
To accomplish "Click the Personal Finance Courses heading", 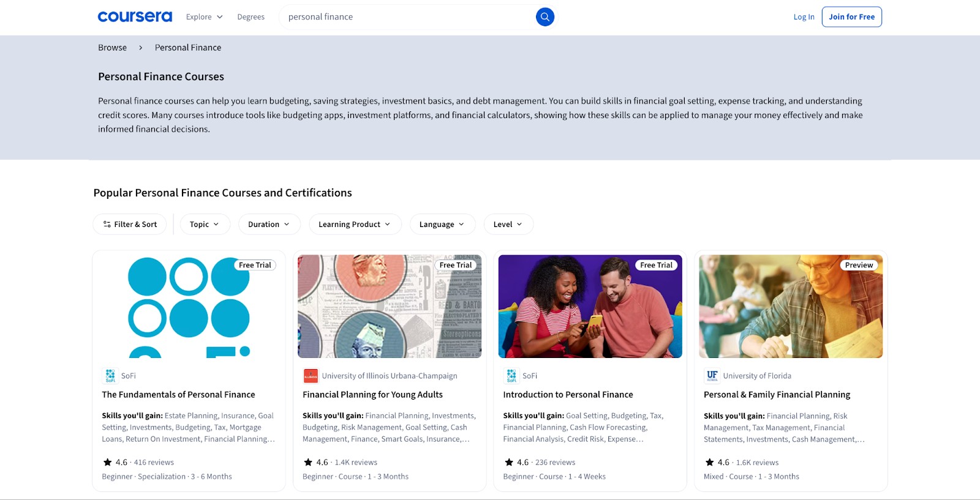I will click(x=161, y=76).
